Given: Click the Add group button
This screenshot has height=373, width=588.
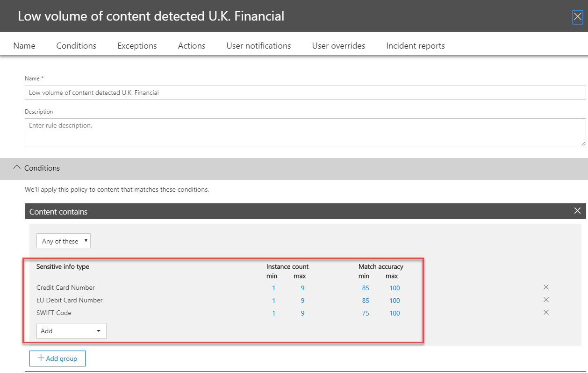Looking at the screenshot, I should click(57, 359).
